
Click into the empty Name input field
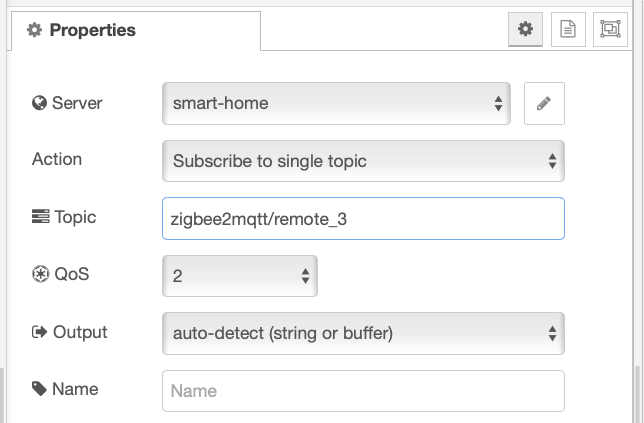pyautogui.click(x=363, y=391)
